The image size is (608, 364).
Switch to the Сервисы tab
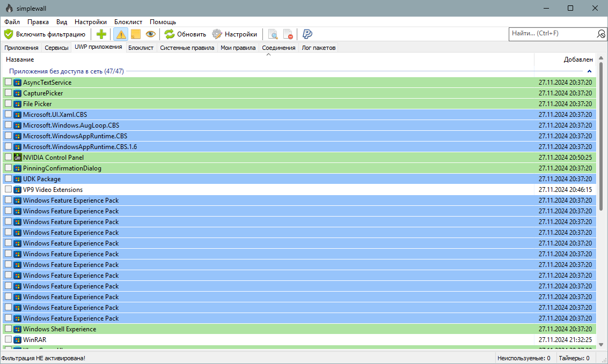(x=56, y=48)
